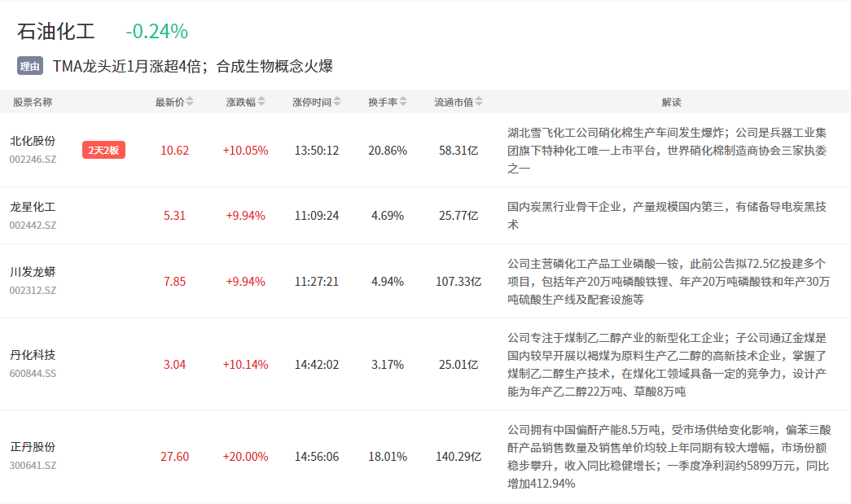The height and width of the screenshot is (504, 851).
Task: Click market cap 58.31亿
Action: coord(458,151)
